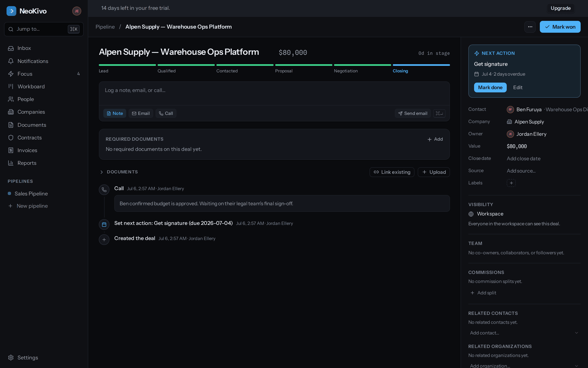The width and height of the screenshot is (588, 368).
Task: Select the Closing stage bar
Action: coord(421,65)
